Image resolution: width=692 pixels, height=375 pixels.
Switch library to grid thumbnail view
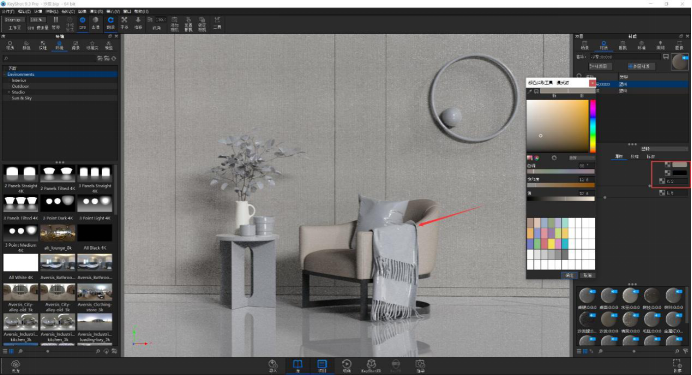click(x=11, y=352)
